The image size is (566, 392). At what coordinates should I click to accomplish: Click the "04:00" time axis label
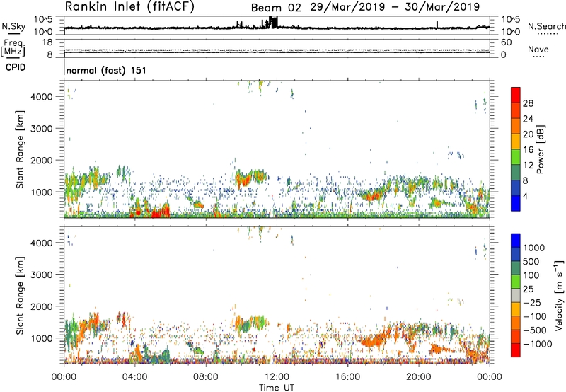(134, 377)
